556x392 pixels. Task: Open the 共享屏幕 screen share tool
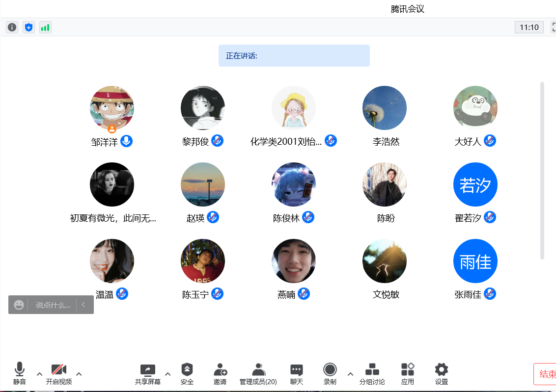point(147,374)
